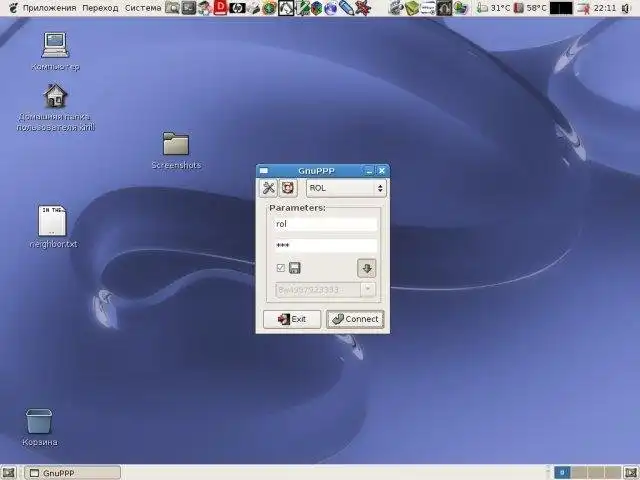Minimize the GnuPPP window

tap(369, 171)
